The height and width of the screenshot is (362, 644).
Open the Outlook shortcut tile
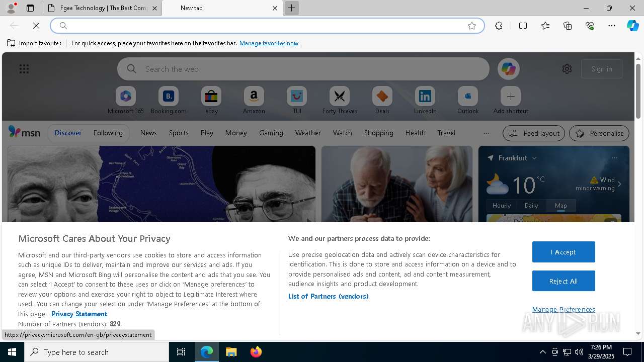(468, 100)
